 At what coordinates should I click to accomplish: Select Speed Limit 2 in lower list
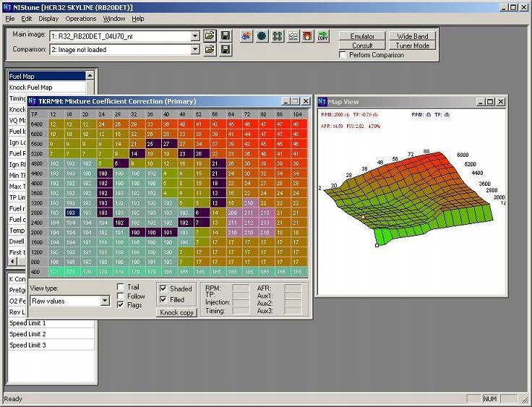[51, 334]
